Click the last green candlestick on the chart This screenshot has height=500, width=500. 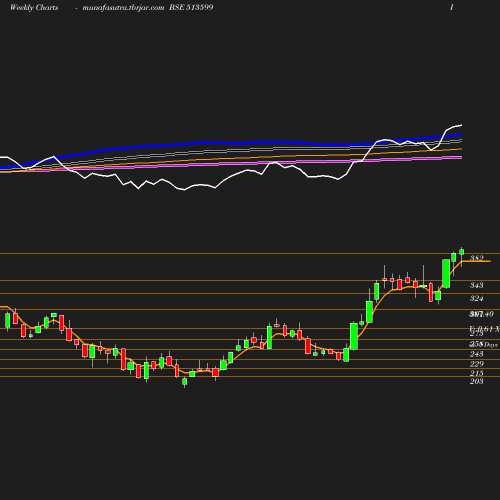coord(462,252)
